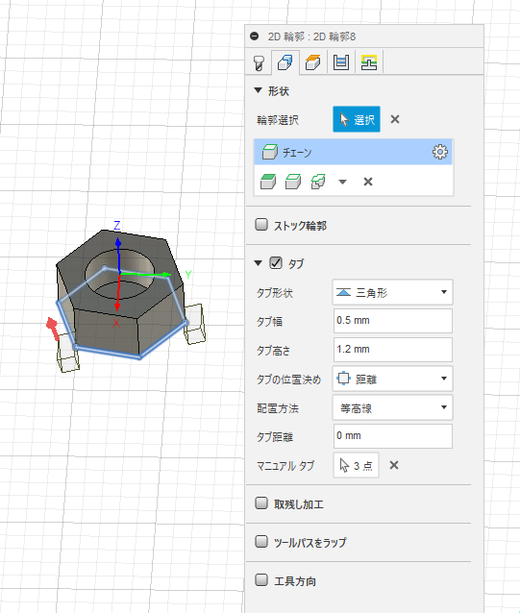Click the 輪郭選択 選択 button
This screenshot has height=613, width=520.
click(356, 119)
